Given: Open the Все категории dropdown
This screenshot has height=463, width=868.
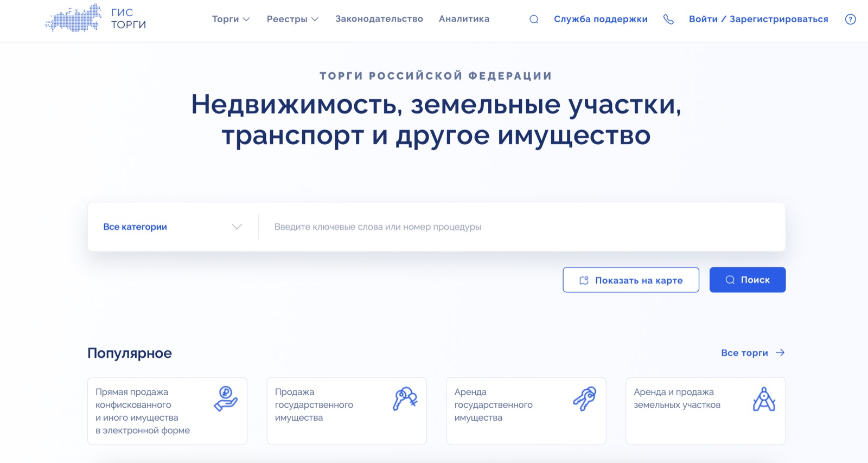Looking at the screenshot, I should [x=173, y=227].
